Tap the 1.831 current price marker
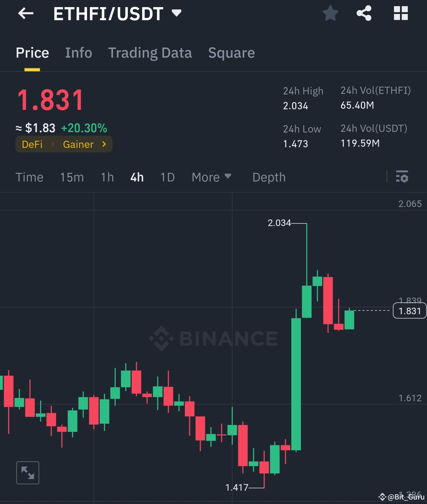The width and height of the screenshot is (427, 504). coord(410,311)
